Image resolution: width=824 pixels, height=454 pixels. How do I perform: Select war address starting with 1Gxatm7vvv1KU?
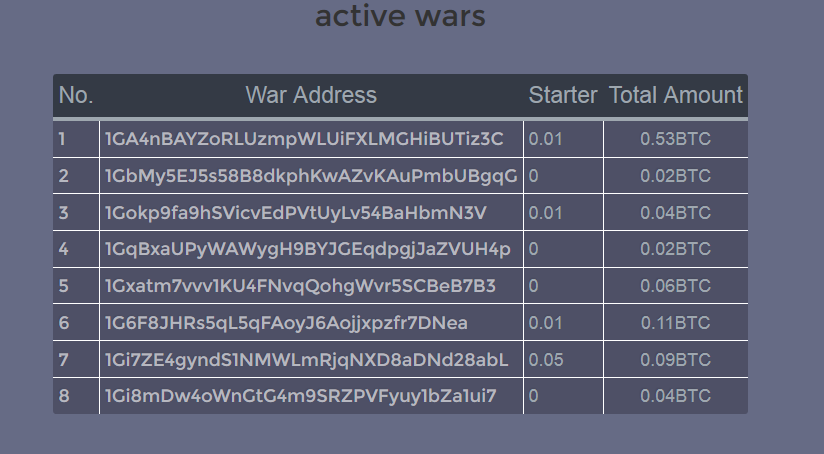coord(300,286)
